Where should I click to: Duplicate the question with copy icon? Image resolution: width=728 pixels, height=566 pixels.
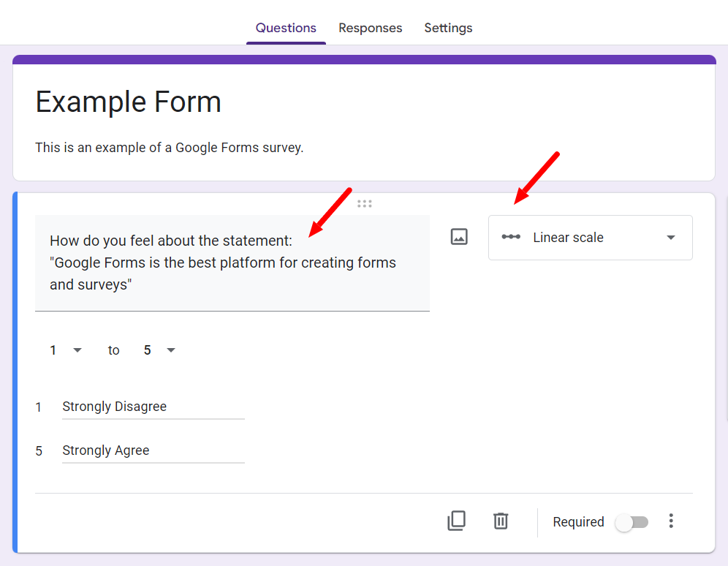point(456,521)
